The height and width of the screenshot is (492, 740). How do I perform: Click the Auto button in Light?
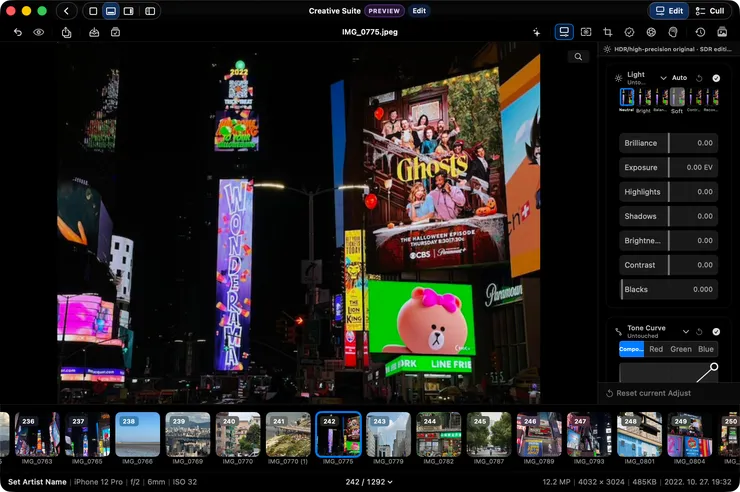[680, 78]
